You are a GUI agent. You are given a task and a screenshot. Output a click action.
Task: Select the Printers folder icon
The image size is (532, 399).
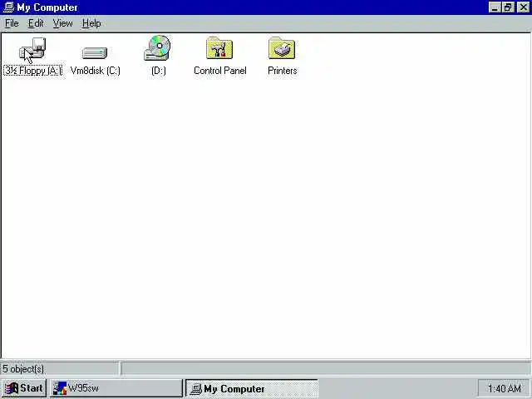pos(282,48)
